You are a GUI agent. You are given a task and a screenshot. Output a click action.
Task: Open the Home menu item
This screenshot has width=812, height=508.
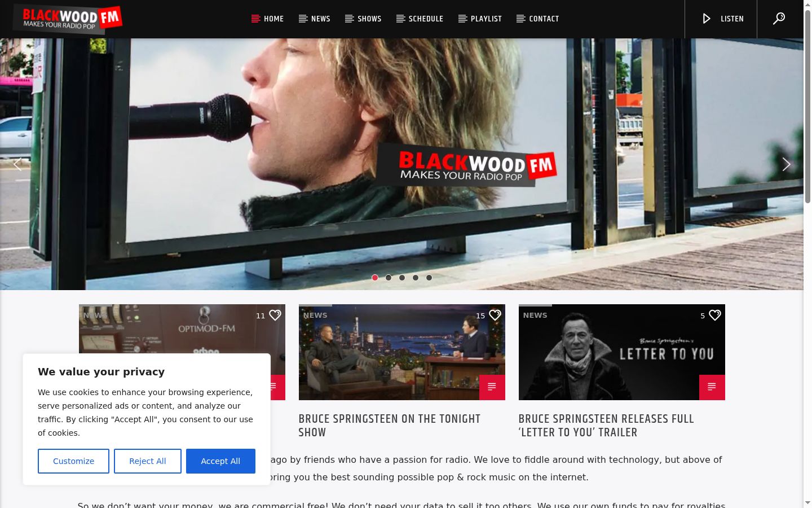coord(267,19)
